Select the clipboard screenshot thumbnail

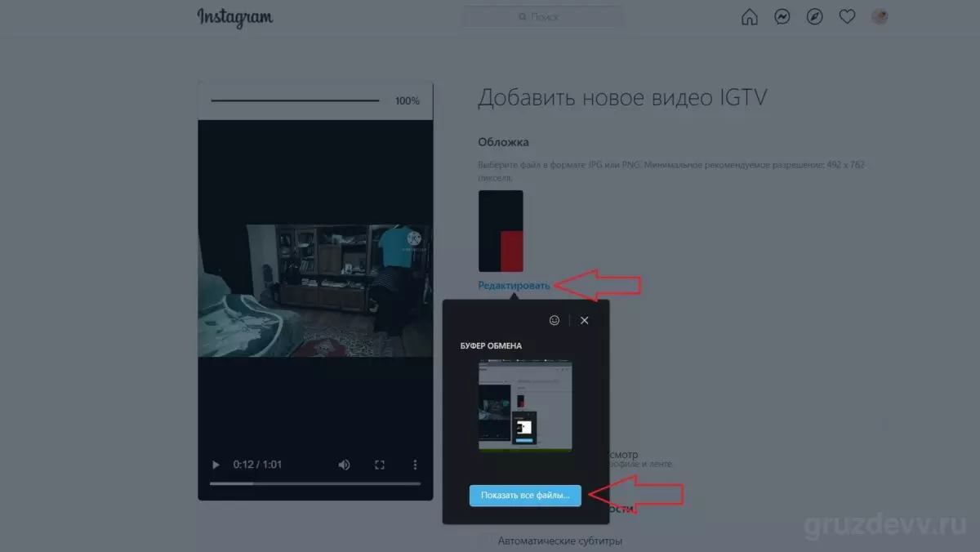click(525, 406)
